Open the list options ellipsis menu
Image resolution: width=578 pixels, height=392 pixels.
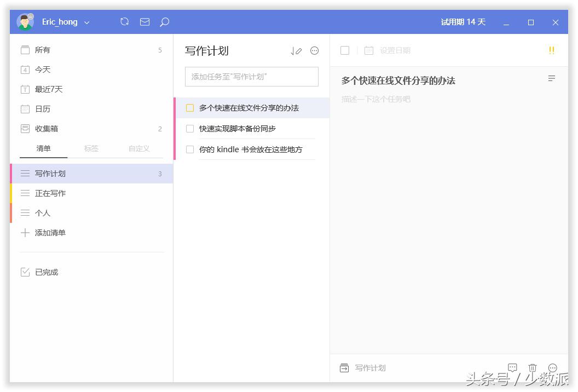click(x=314, y=50)
